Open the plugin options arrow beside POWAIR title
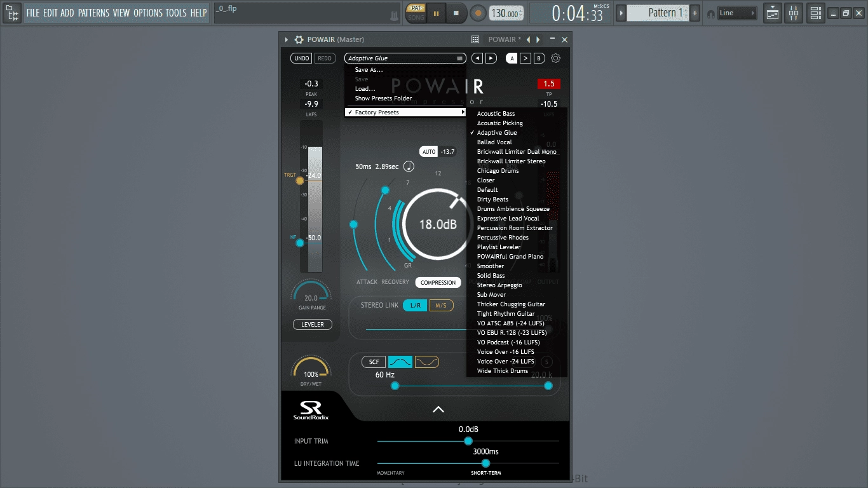Screen dimensions: 868x488 point(287,39)
